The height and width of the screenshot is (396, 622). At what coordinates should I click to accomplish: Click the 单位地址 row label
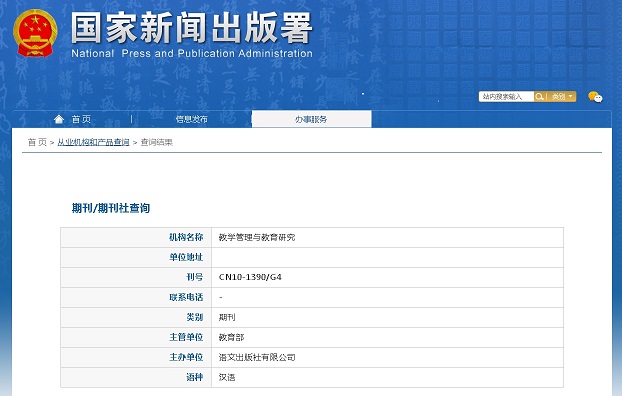click(186, 257)
